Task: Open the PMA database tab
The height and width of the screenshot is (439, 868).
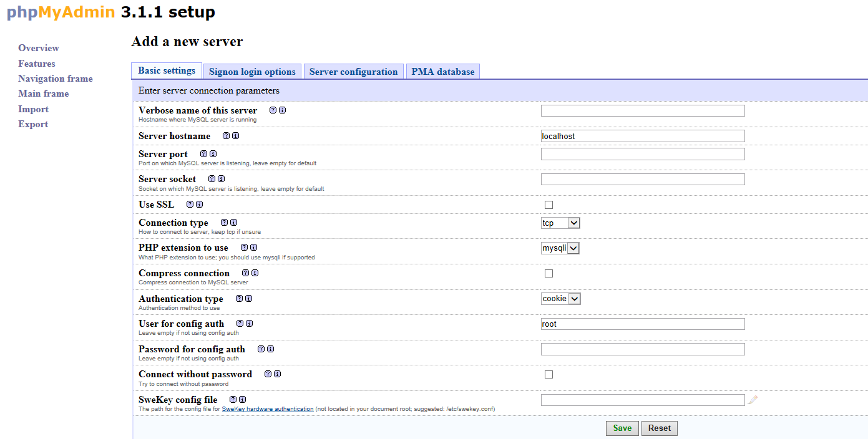Action: tap(442, 71)
